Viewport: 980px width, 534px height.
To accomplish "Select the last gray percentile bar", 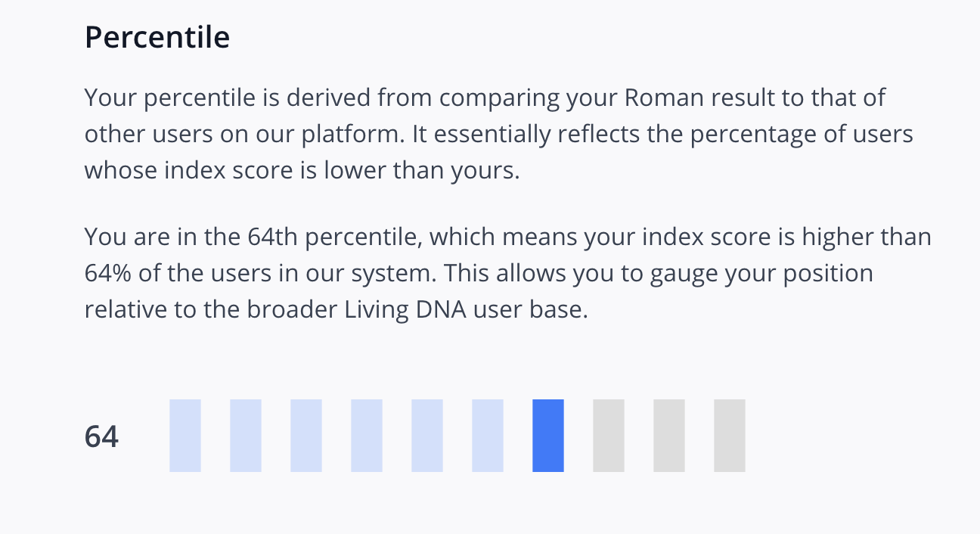I will click(730, 436).
